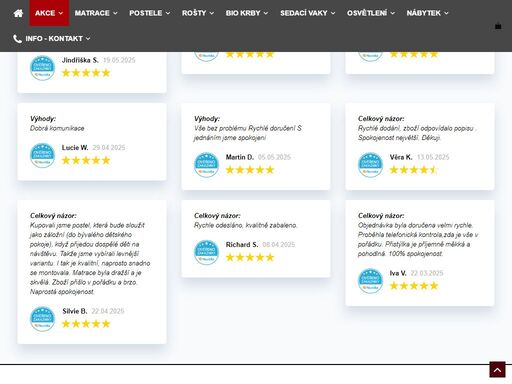Open the BIO KRBY menu item
This screenshot has height=384, width=512.
pos(247,13)
